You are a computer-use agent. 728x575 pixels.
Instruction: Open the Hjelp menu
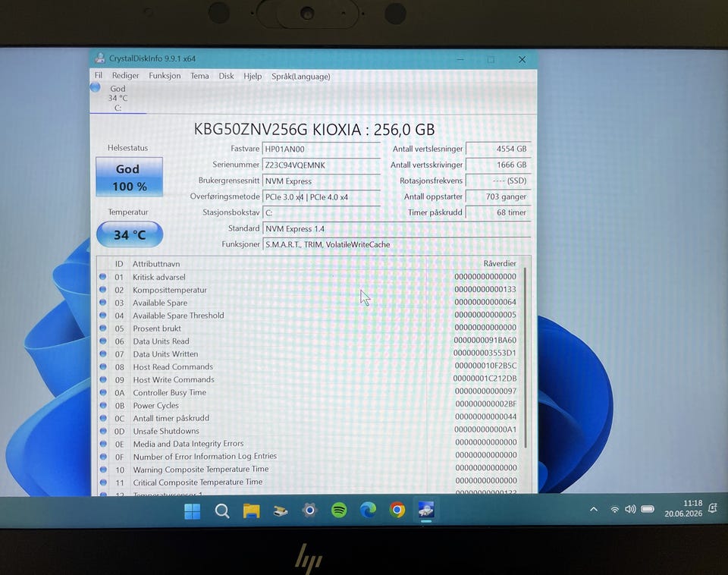tap(253, 76)
